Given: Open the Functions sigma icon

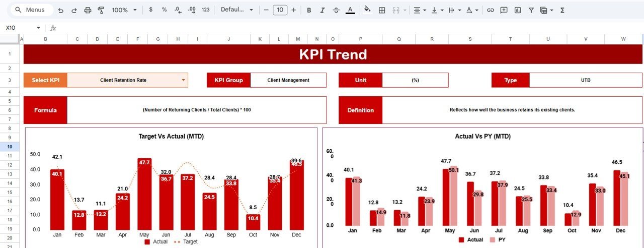Looking at the screenshot, I should [562, 10].
